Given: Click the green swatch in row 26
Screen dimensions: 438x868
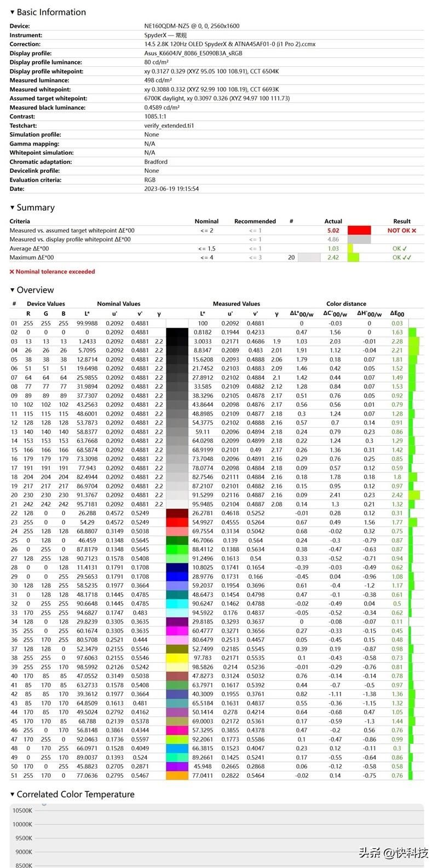Looking at the screenshot, I should (x=177, y=550).
